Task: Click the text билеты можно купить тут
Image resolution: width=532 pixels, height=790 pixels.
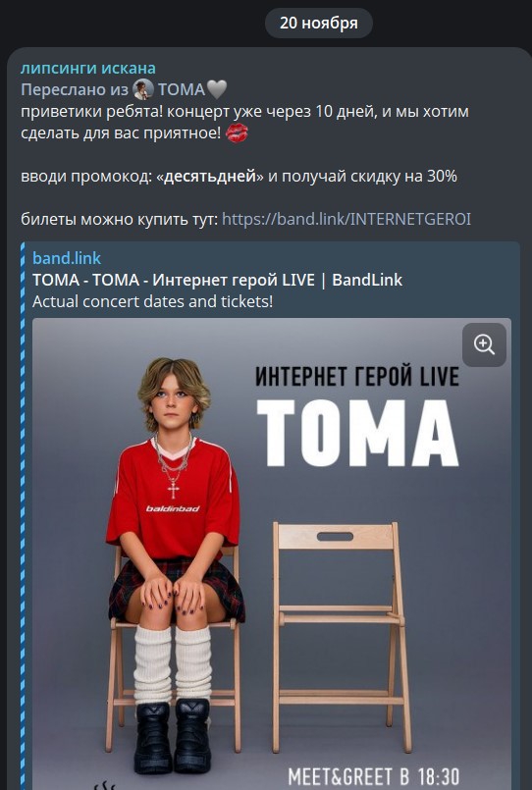Action: pos(119,219)
